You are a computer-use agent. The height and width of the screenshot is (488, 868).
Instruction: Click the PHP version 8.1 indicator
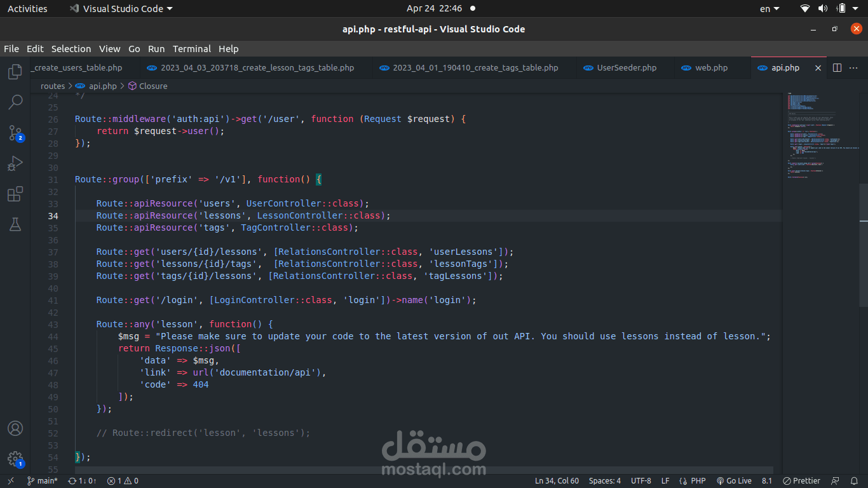click(x=767, y=481)
